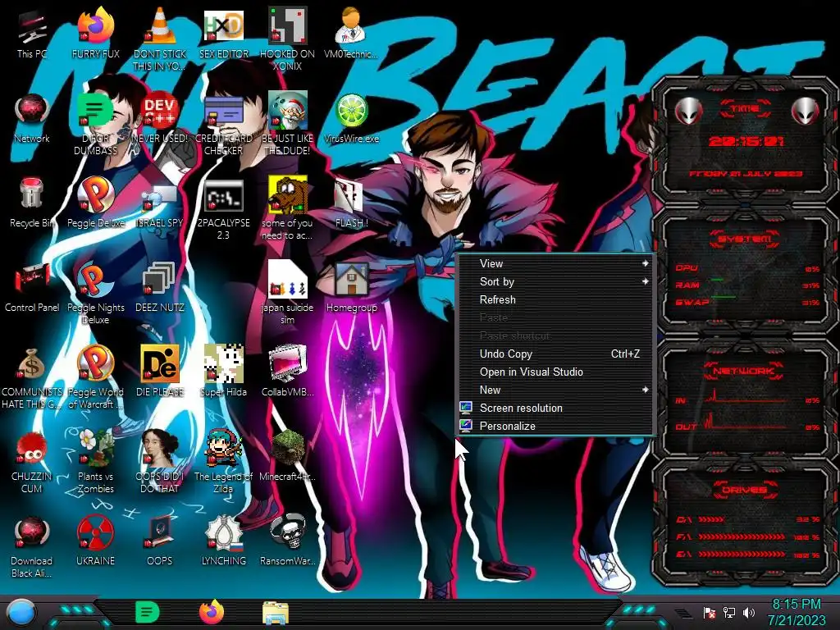The height and width of the screenshot is (630, 840).
Task: Open File Explorer from the taskbar
Action: click(x=276, y=613)
